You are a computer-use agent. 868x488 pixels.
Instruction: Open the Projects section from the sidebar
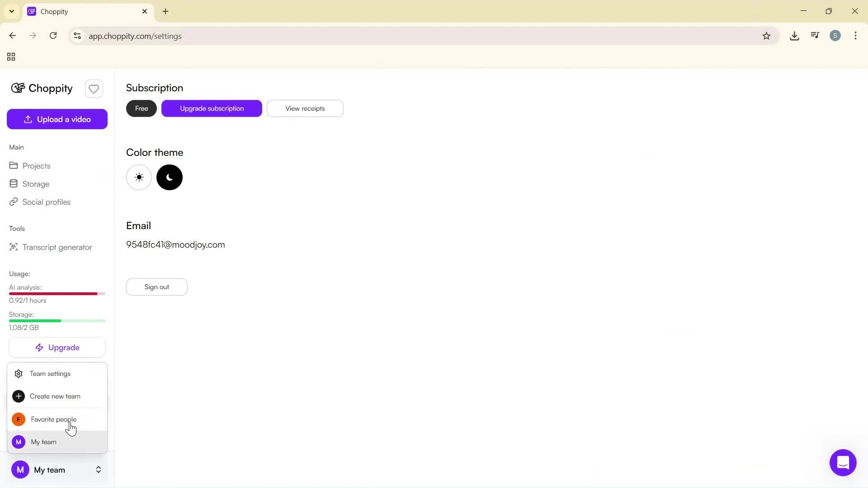(36, 166)
